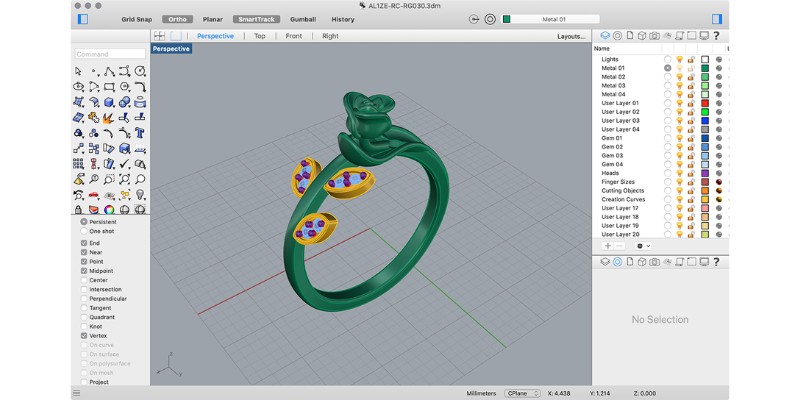Switch to the Right viewport tab

coord(330,36)
